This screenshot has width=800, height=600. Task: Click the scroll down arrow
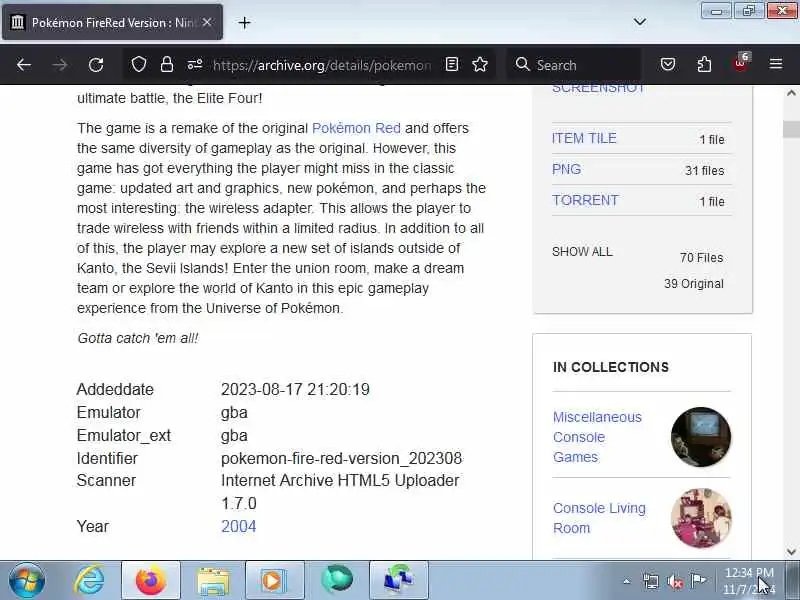791,552
